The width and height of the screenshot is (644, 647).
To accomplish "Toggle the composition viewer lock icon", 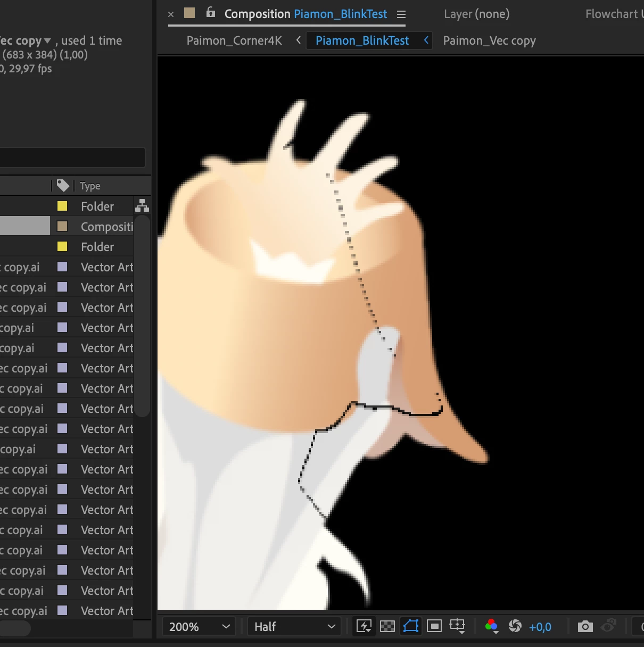I will click(211, 13).
